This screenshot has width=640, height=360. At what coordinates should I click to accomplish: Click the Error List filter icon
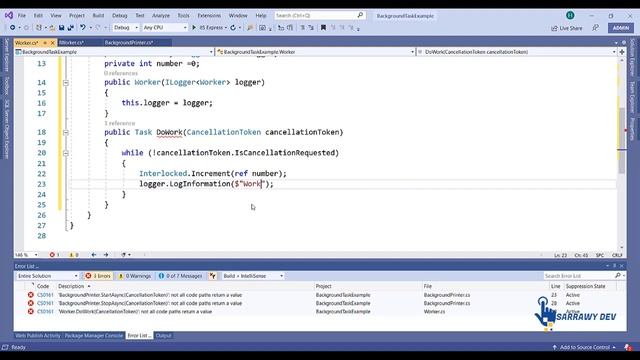click(x=213, y=276)
